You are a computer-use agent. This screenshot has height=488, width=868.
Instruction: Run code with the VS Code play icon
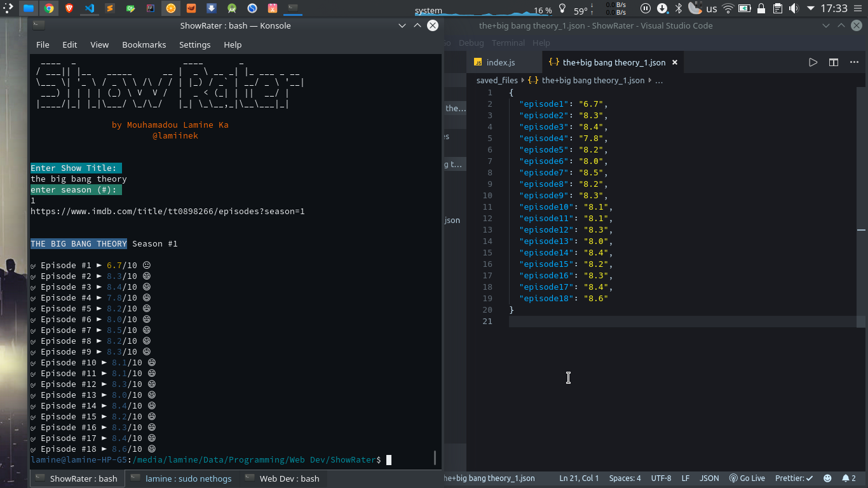tap(813, 62)
